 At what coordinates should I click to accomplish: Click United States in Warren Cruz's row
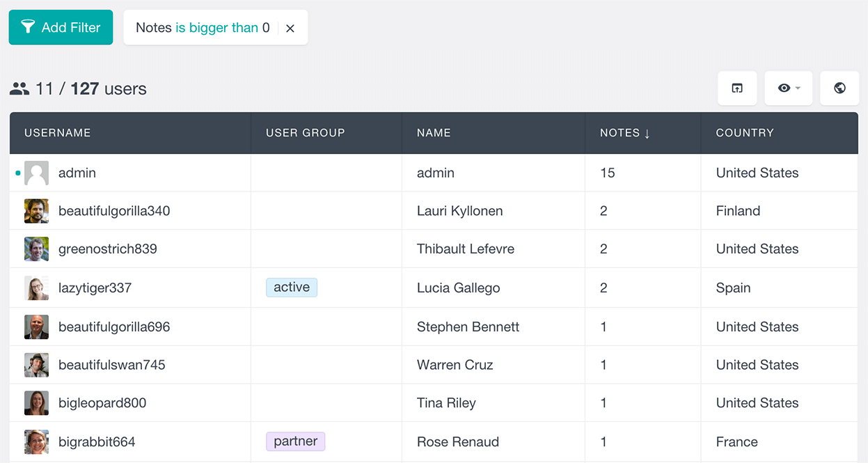[x=757, y=365]
